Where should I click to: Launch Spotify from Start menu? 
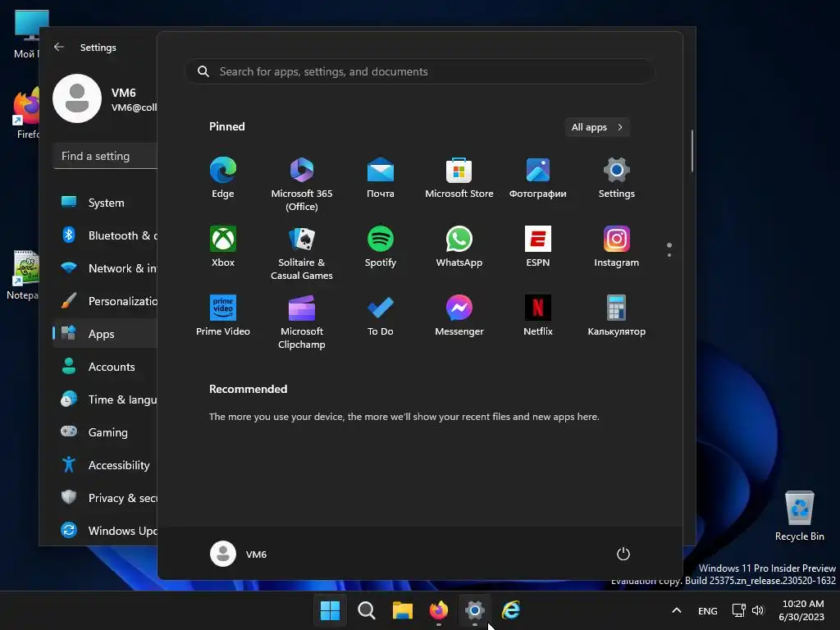point(381,247)
